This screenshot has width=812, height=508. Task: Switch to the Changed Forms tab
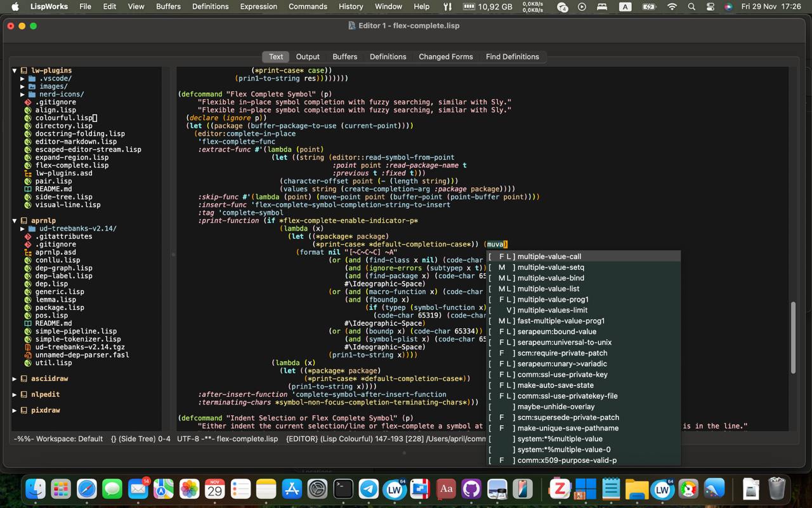pos(445,57)
